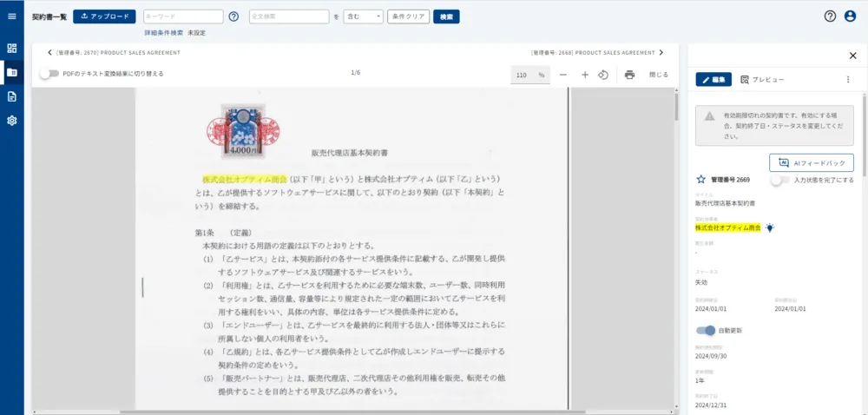Turn off the 自動更新 switch
Image resolution: width=868 pixels, height=415 pixels.
pyautogui.click(x=705, y=331)
